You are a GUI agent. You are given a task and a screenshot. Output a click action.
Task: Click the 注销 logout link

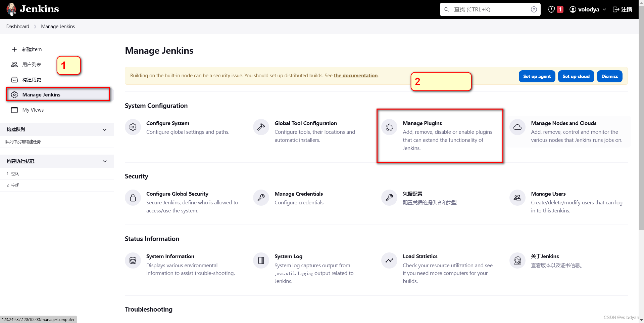tap(626, 9)
